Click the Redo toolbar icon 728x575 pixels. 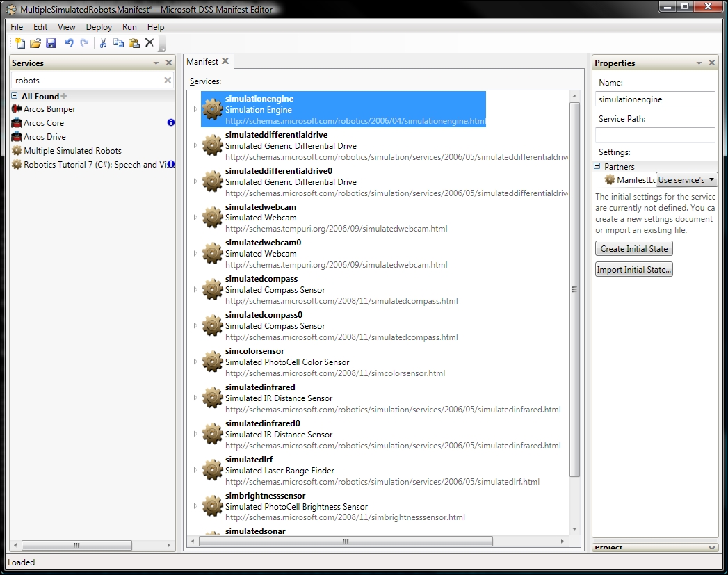[x=85, y=43]
